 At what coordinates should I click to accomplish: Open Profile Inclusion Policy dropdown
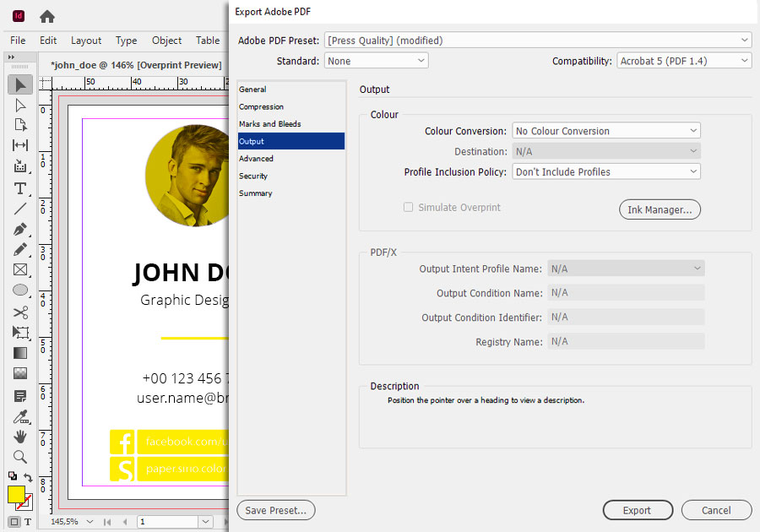point(605,171)
